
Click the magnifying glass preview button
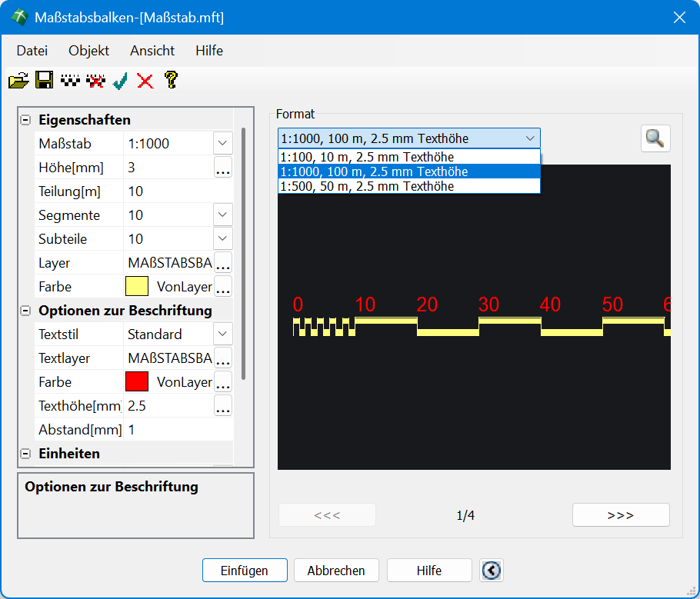tap(655, 138)
